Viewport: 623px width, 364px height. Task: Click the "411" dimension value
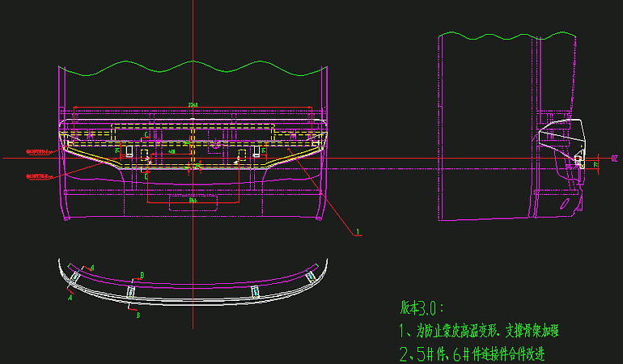pyautogui.click(x=172, y=152)
